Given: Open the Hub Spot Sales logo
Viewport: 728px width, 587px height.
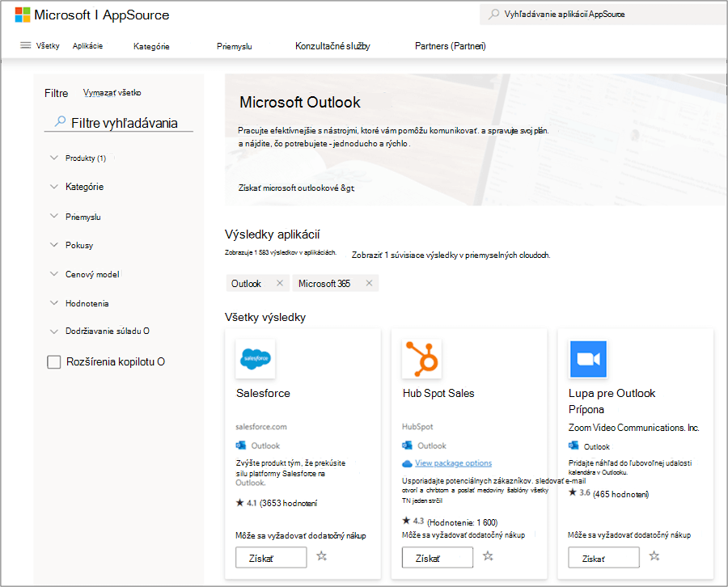Looking at the screenshot, I should coord(421,359).
